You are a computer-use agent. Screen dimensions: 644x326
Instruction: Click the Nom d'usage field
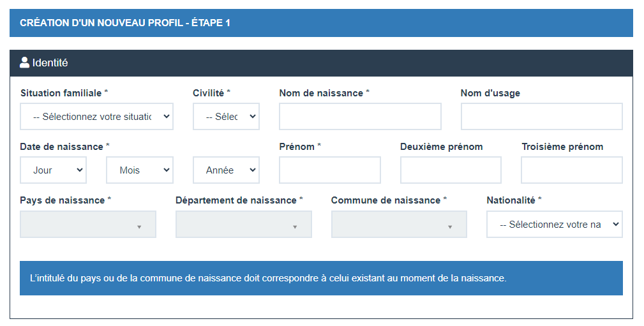pyautogui.click(x=542, y=117)
